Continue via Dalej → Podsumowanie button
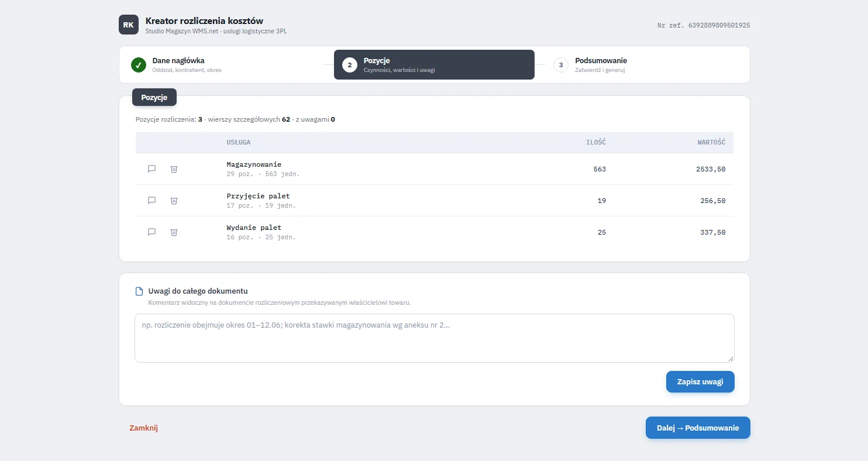The image size is (868, 461). point(698,428)
